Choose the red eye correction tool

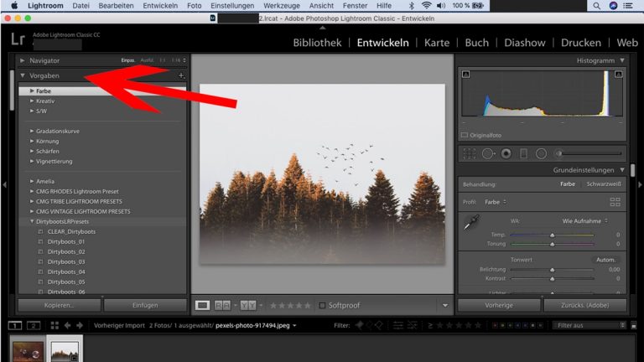(506, 153)
